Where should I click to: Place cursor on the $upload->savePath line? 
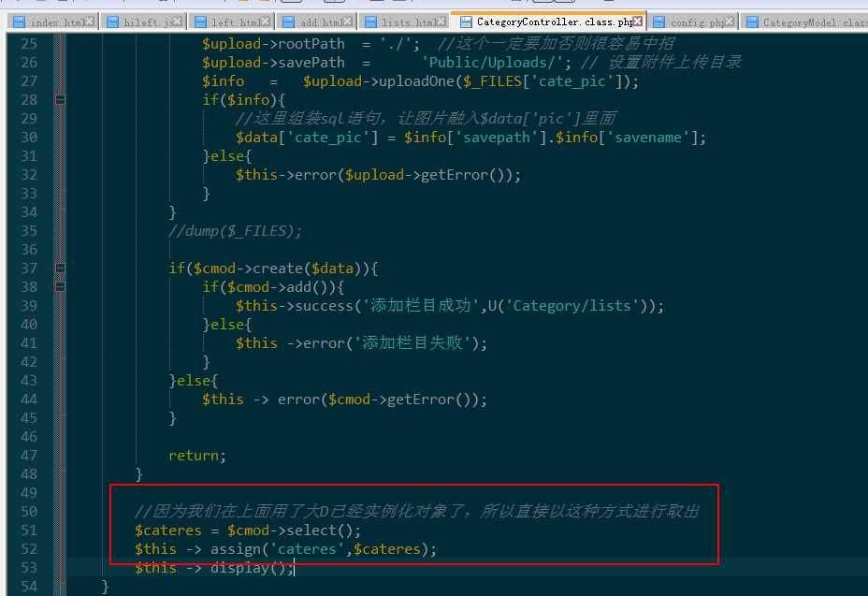(471, 63)
